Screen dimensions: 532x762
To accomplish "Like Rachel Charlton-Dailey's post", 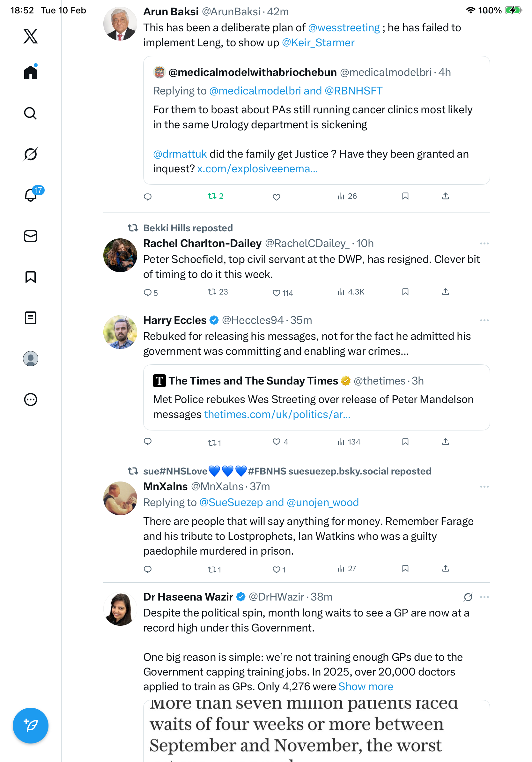I will (x=276, y=293).
